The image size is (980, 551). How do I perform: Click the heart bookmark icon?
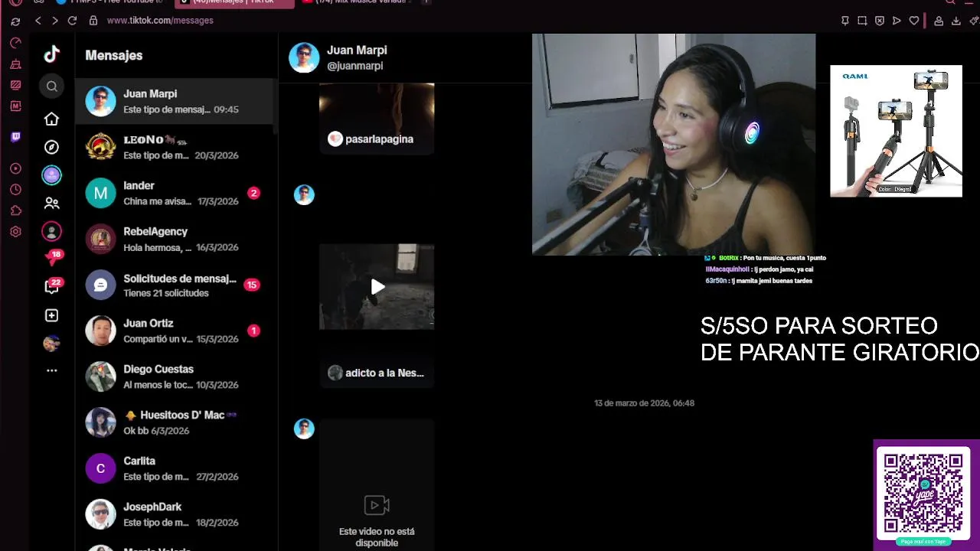[913, 21]
